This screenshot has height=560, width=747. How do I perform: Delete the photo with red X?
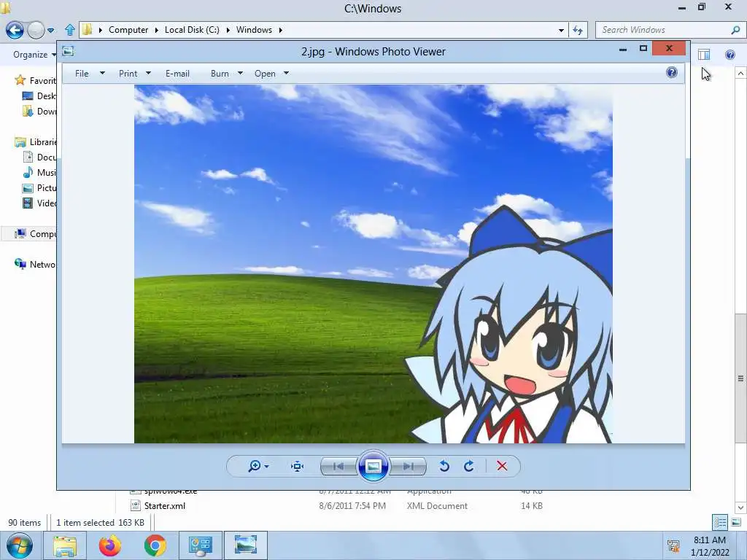pyautogui.click(x=502, y=466)
